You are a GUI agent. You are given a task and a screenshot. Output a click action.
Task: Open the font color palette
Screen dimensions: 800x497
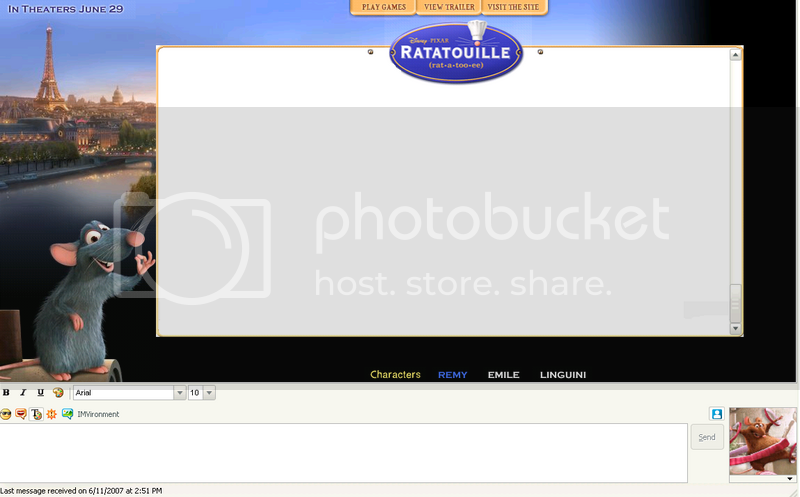(58, 393)
